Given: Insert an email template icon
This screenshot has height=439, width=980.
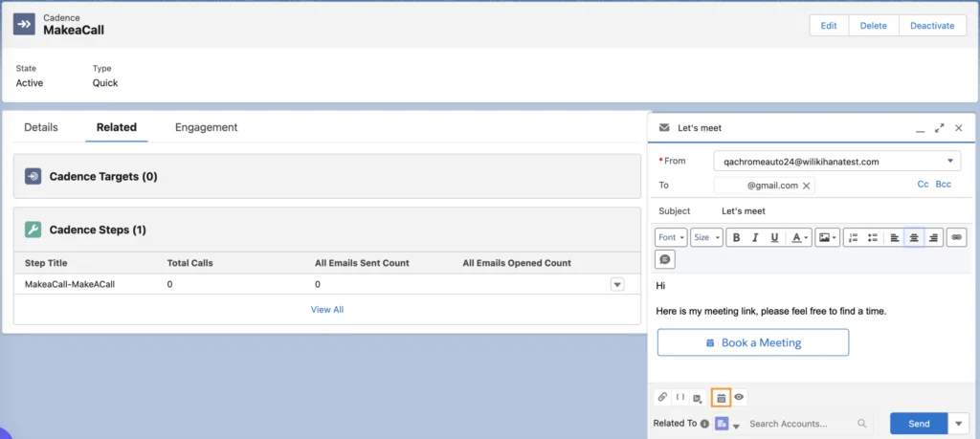Looking at the screenshot, I should click(x=699, y=397).
